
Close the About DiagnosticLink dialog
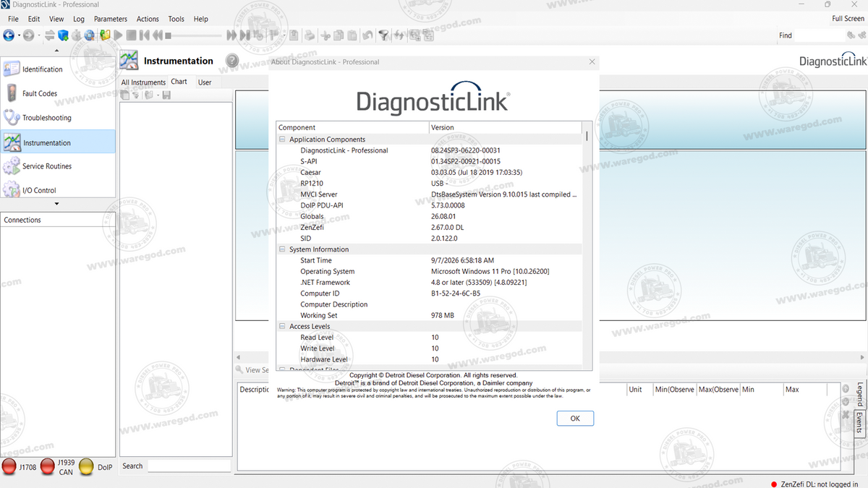(x=592, y=62)
